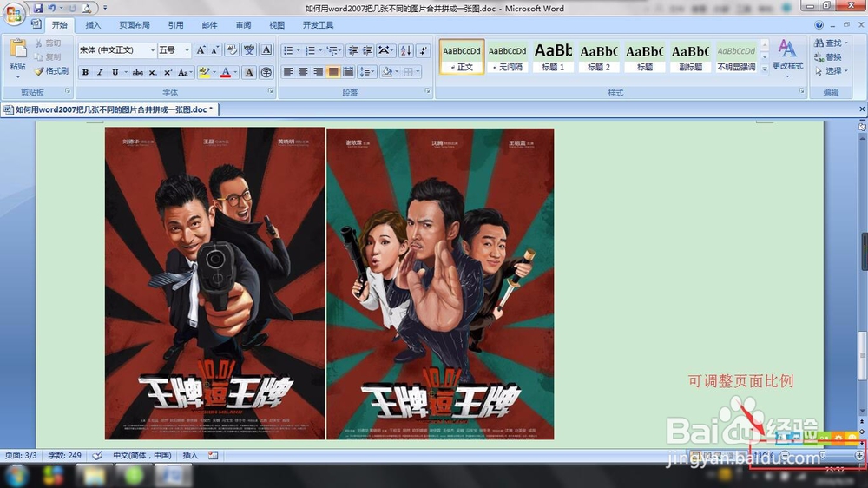Toggle justify alignment
Viewport: 868px width, 488px height.
[333, 71]
